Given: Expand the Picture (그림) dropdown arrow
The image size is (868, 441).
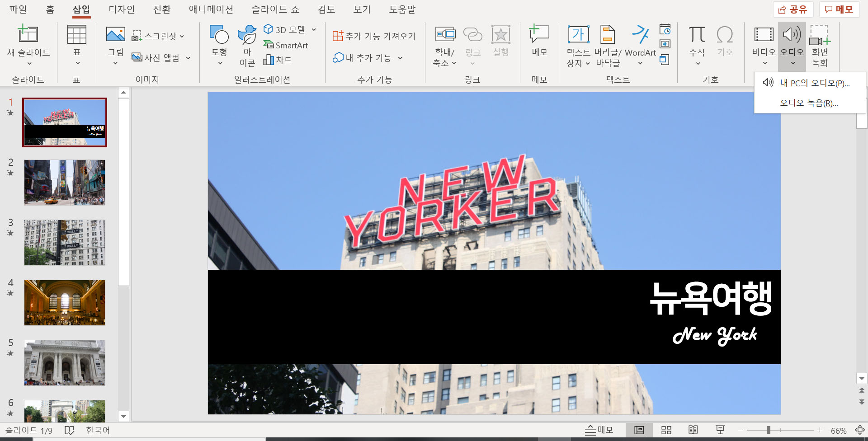Looking at the screenshot, I should [115, 63].
